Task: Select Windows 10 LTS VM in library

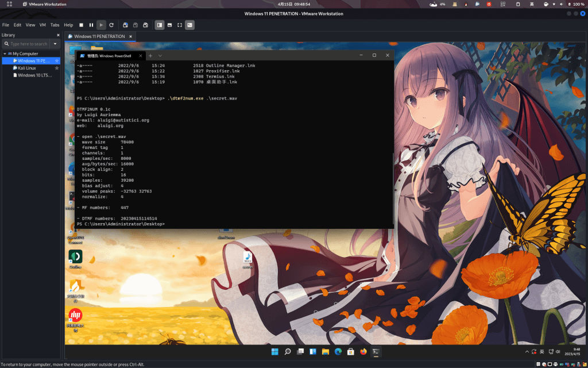Action: [33, 75]
